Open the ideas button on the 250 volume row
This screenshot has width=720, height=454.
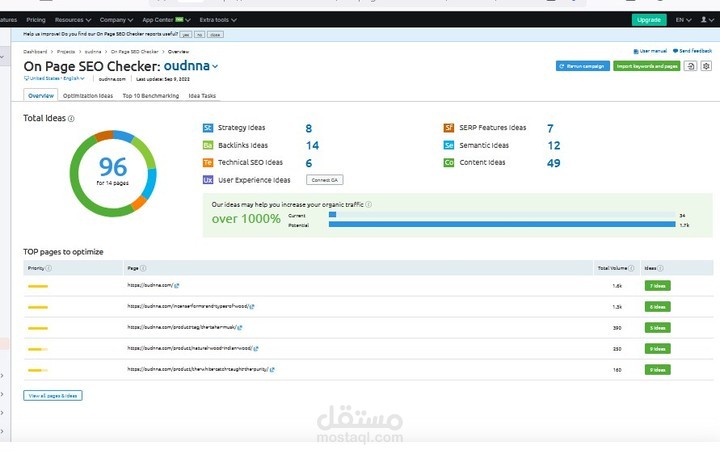[658, 349]
